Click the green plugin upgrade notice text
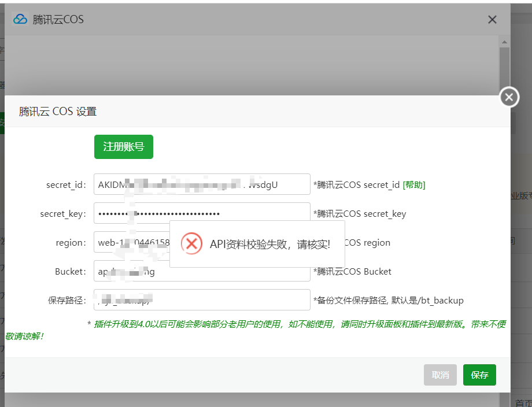This screenshot has width=532, height=407. click(256, 330)
